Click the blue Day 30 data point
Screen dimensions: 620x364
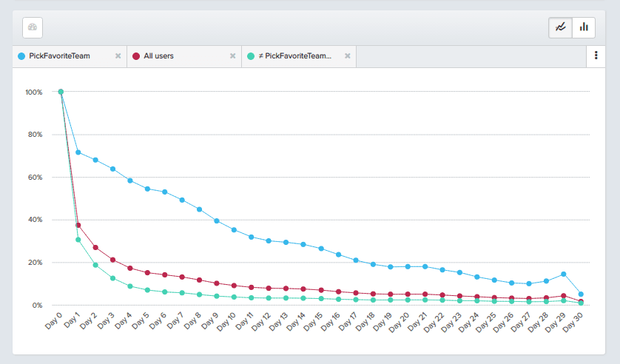581,294
